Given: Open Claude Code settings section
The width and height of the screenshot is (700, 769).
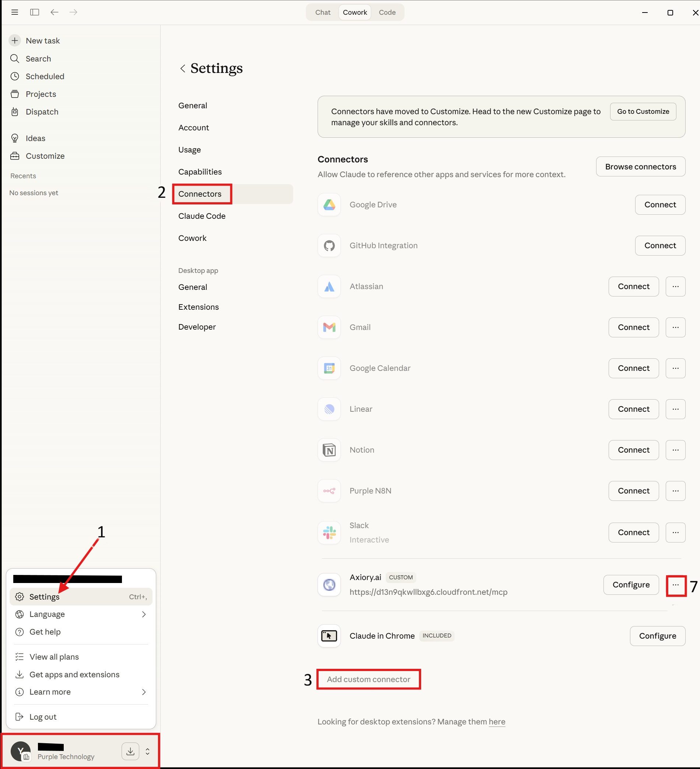Looking at the screenshot, I should [x=202, y=216].
